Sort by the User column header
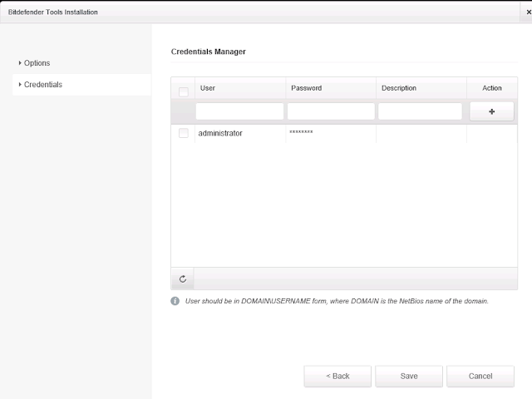 tap(208, 88)
